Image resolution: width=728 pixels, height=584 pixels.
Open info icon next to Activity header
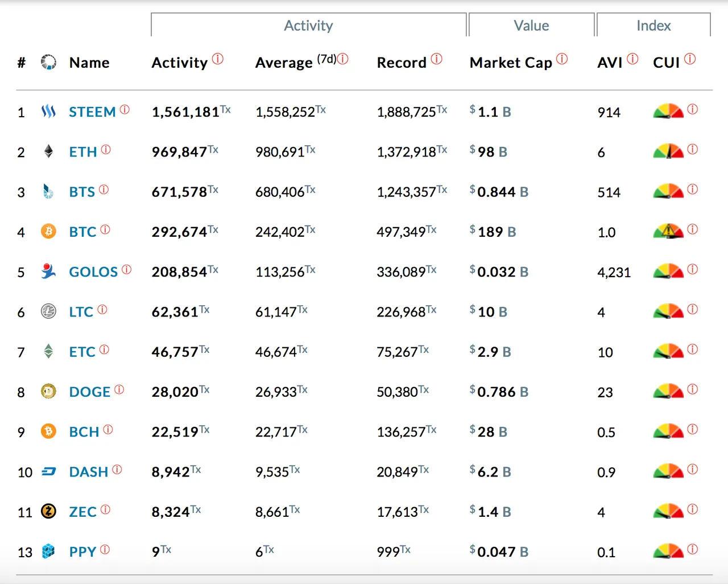coord(218,59)
